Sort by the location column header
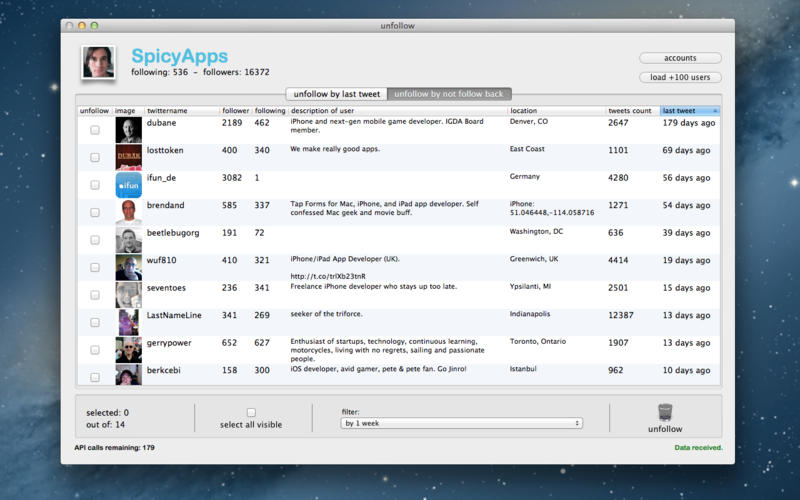 pos(556,111)
